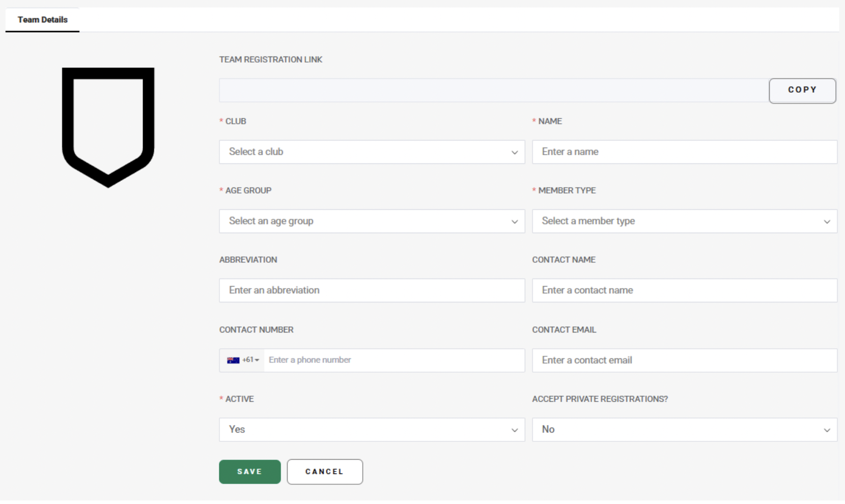The height and width of the screenshot is (504, 845).
Task: Cancel the team form
Action: click(325, 472)
